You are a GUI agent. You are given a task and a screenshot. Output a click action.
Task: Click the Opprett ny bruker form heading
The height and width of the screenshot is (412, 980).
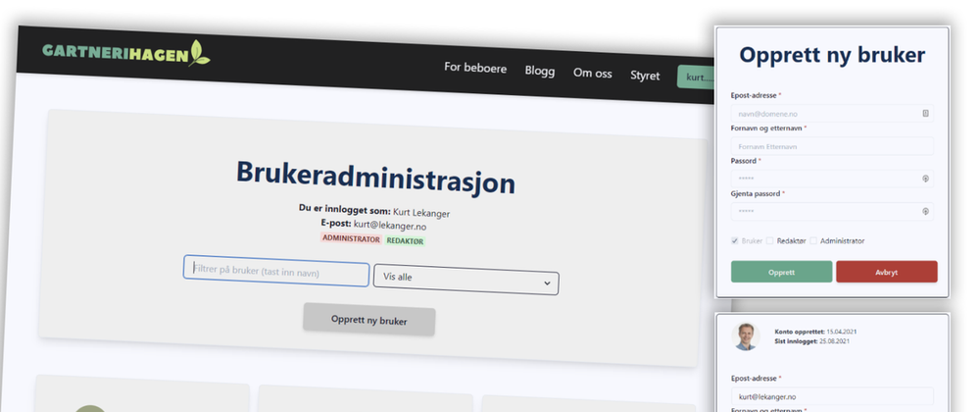pos(832,54)
